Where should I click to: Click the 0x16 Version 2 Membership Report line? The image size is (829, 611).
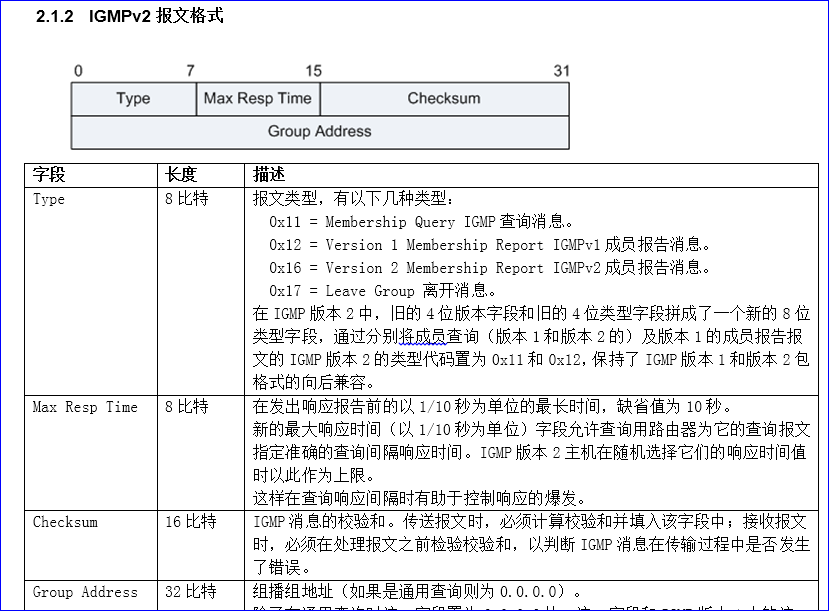pos(490,268)
